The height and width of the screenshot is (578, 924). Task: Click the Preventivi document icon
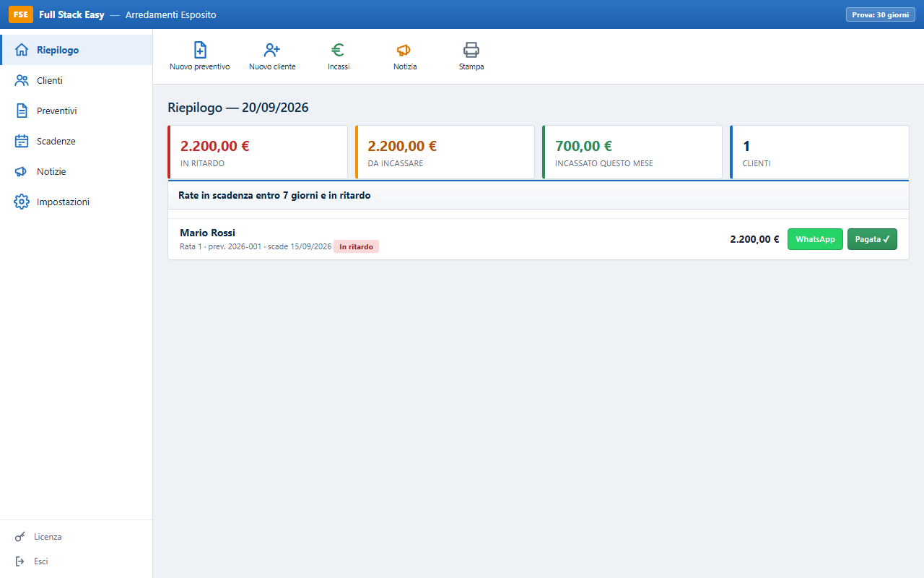coord(22,111)
